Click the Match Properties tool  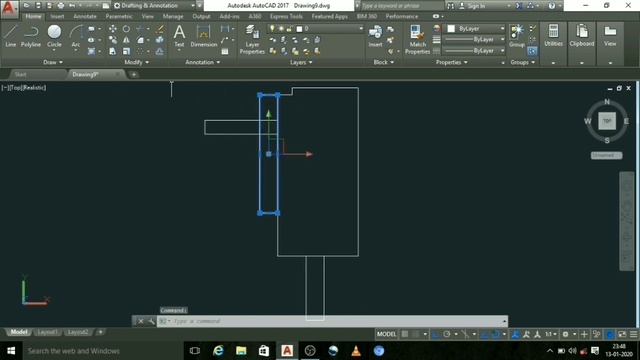coord(417,39)
